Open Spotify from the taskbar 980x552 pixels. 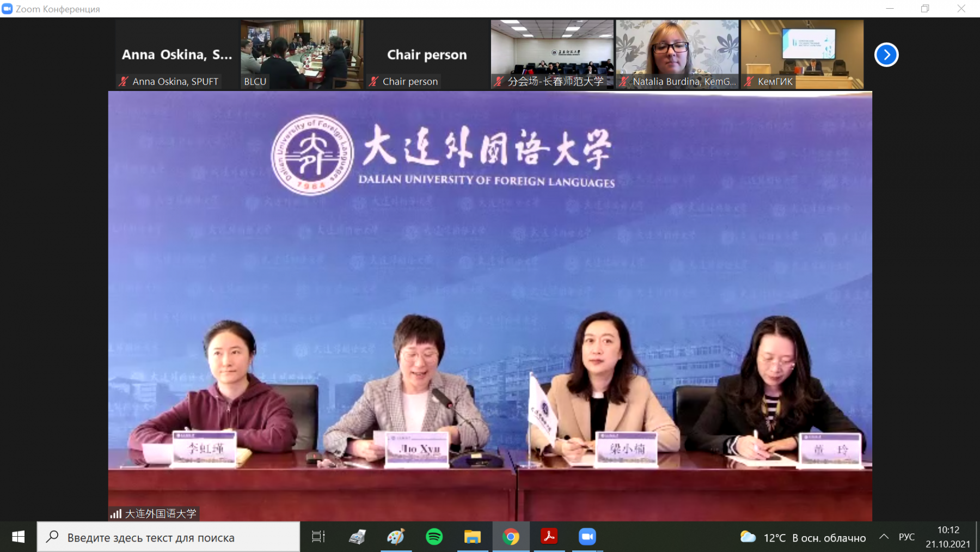434,537
